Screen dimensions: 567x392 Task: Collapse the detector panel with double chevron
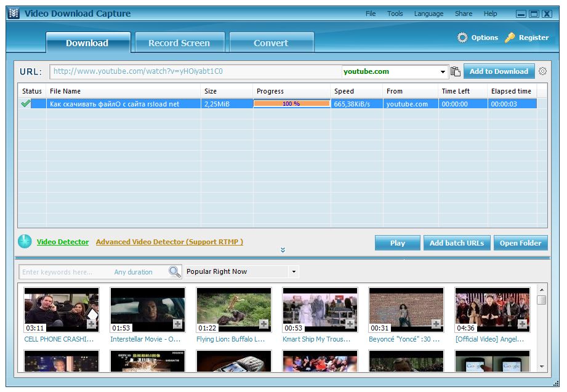[x=283, y=250]
